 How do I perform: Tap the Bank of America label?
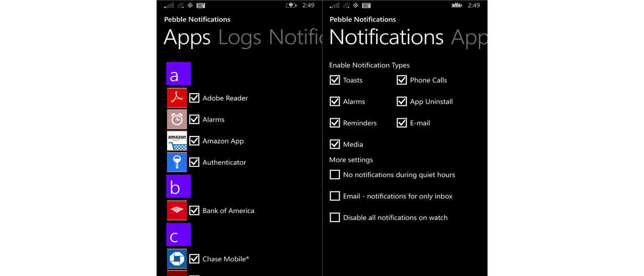coord(228,211)
